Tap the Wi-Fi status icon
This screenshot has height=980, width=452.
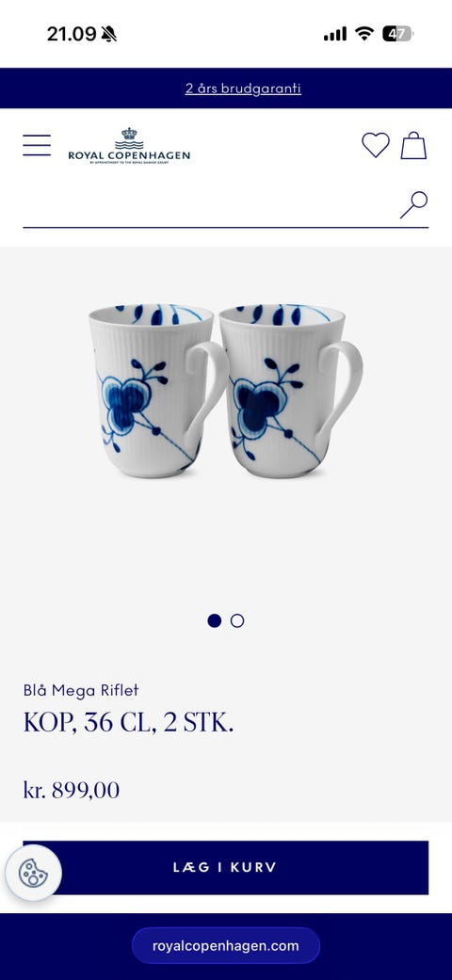[363, 34]
